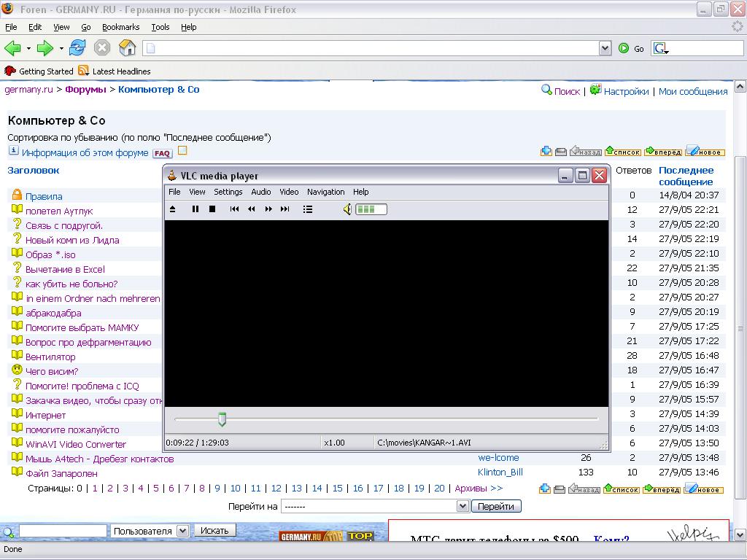747x560 pixels.
Task: Open the Forward button history dropdown arrow
Action: pos(61,48)
